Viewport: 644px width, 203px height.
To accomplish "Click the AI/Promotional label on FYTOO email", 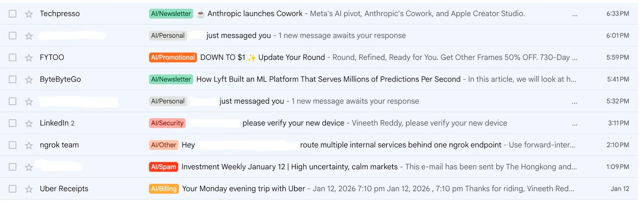I will 173,57.
